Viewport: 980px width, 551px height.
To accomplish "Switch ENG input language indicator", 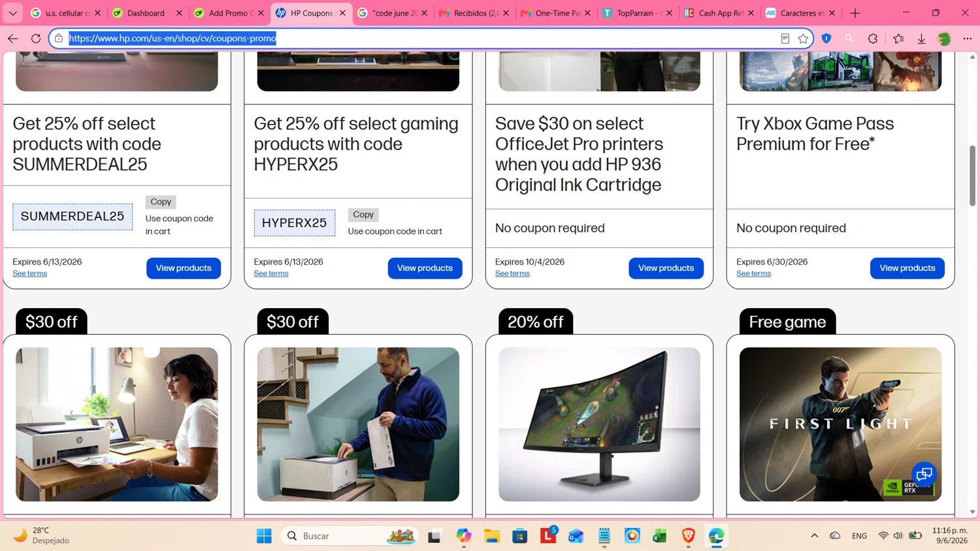I will (x=859, y=536).
